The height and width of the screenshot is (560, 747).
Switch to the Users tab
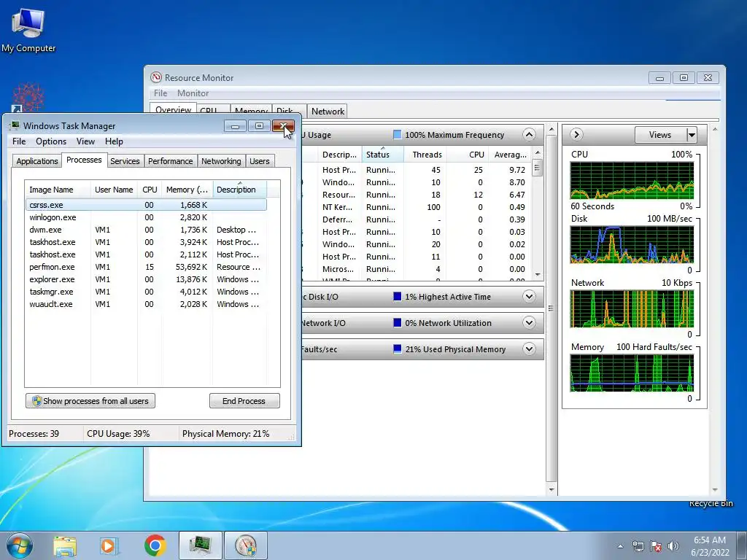coord(260,161)
